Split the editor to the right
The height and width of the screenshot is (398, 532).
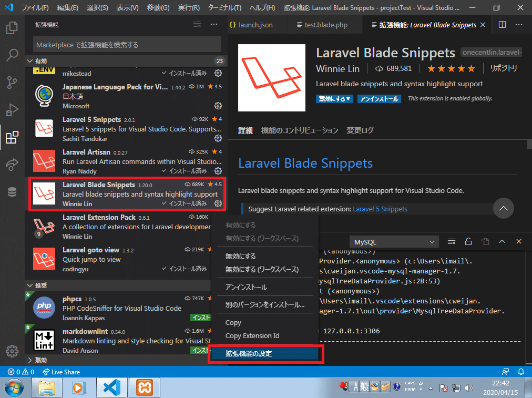pyautogui.click(x=502, y=25)
